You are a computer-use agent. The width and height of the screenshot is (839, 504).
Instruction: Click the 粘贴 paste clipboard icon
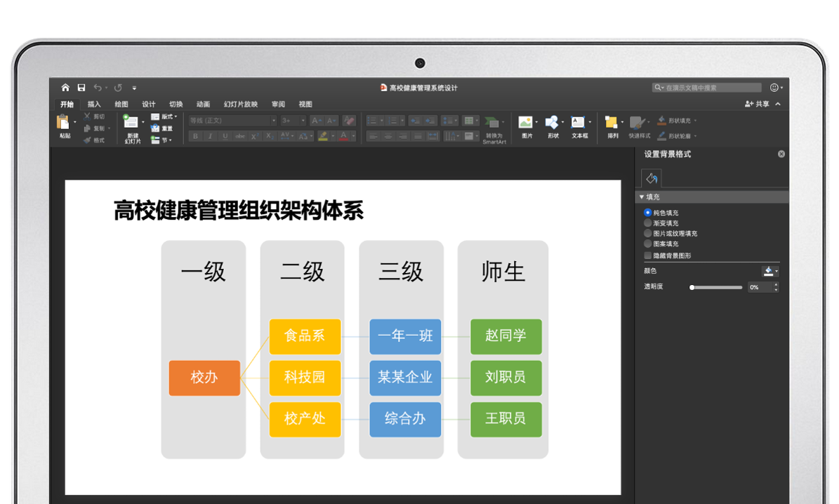click(63, 123)
